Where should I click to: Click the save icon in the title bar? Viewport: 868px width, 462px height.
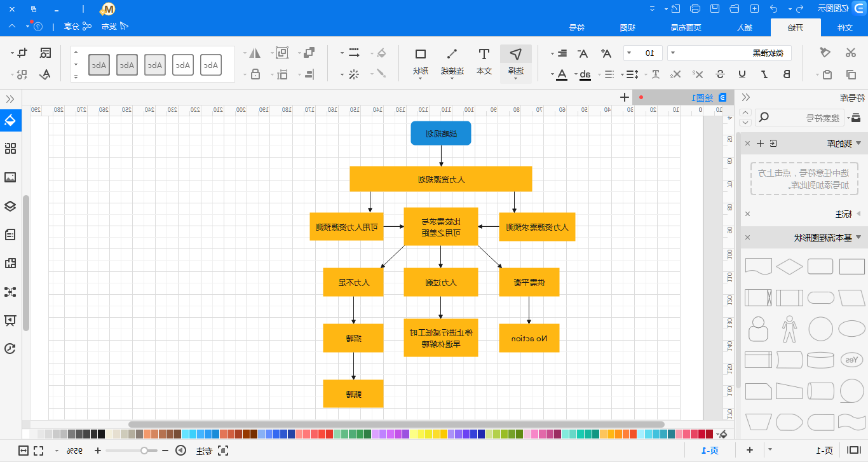(715, 9)
